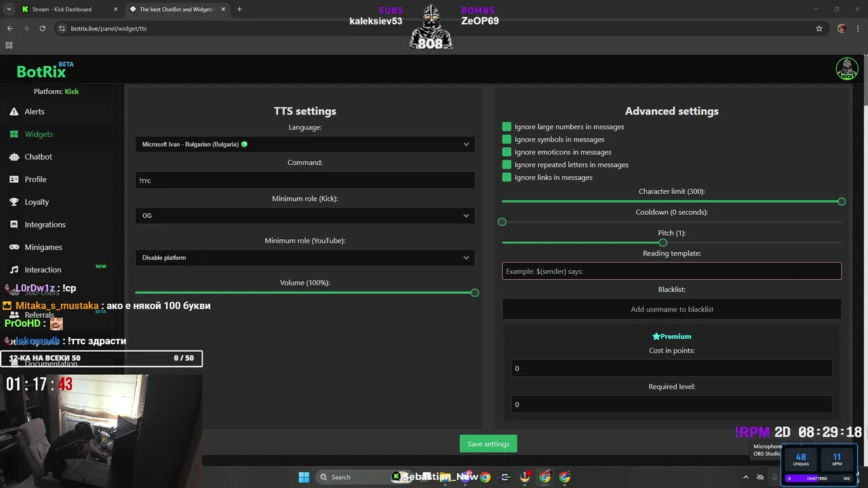Focus the Required level field

coord(671,405)
